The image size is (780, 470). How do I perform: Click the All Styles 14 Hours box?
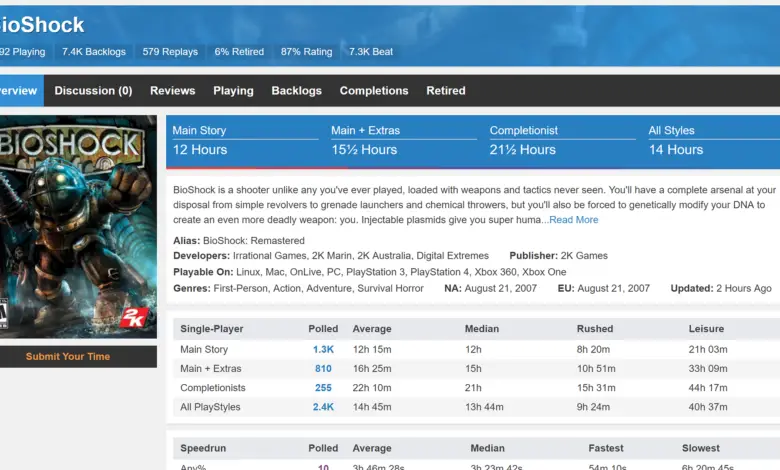714,141
